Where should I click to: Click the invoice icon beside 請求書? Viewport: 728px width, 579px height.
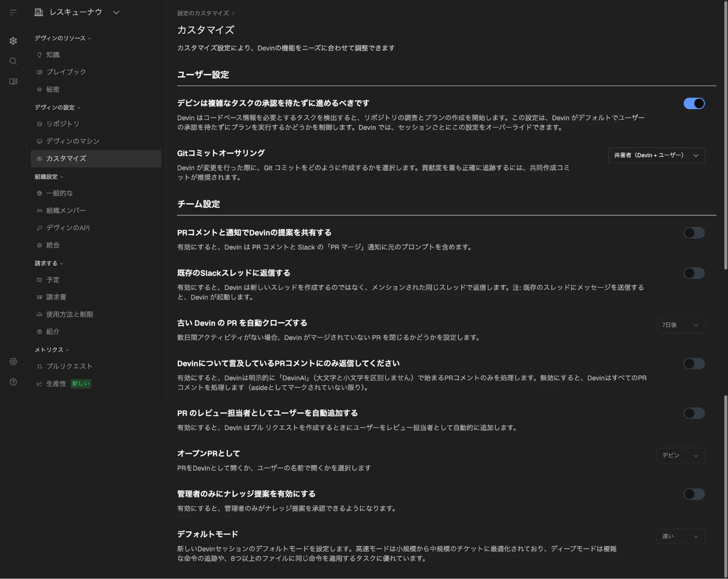[40, 297]
